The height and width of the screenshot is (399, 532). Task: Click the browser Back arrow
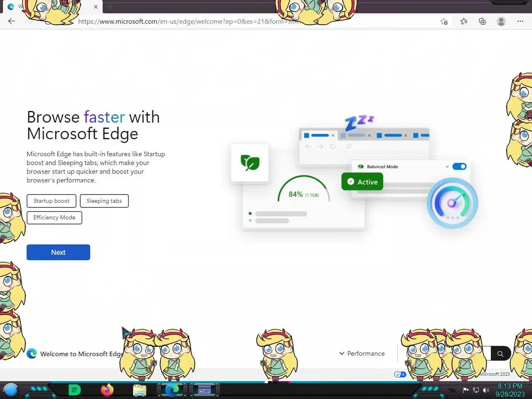12,21
